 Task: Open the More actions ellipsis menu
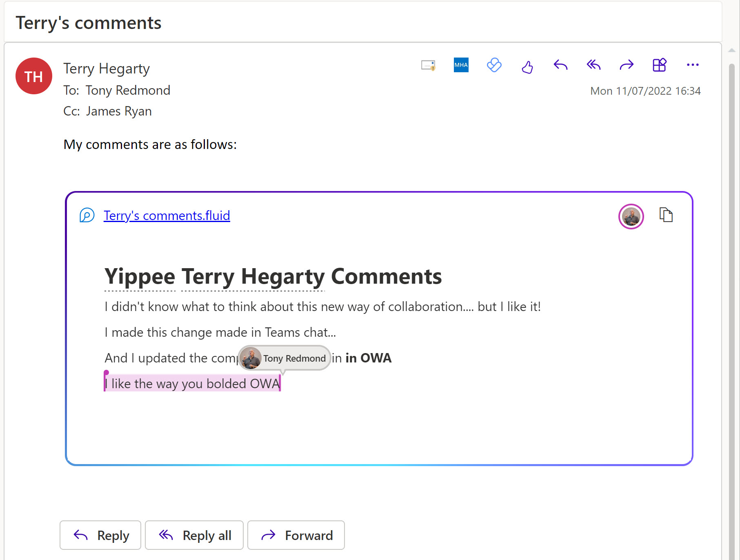tap(692, 65)
